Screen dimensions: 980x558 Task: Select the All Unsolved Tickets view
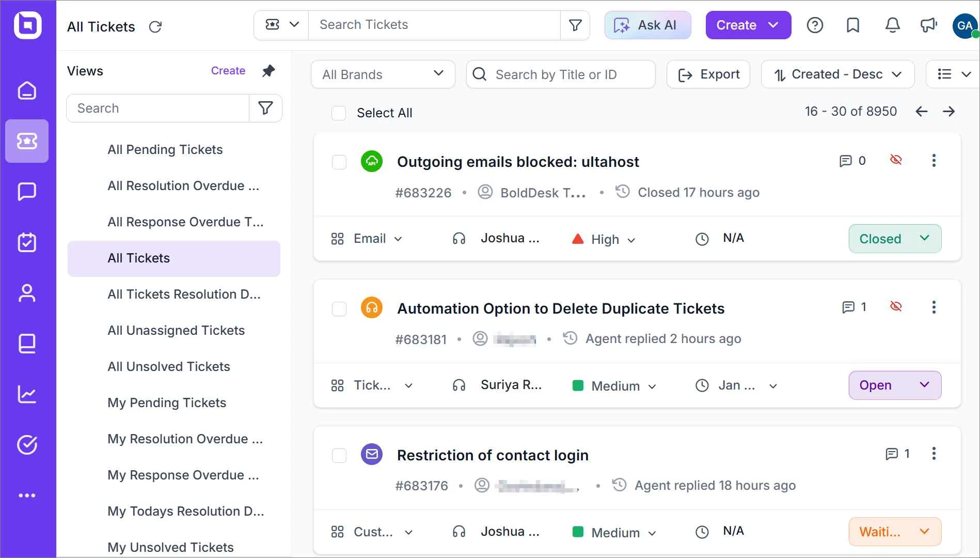coord(174,367)
